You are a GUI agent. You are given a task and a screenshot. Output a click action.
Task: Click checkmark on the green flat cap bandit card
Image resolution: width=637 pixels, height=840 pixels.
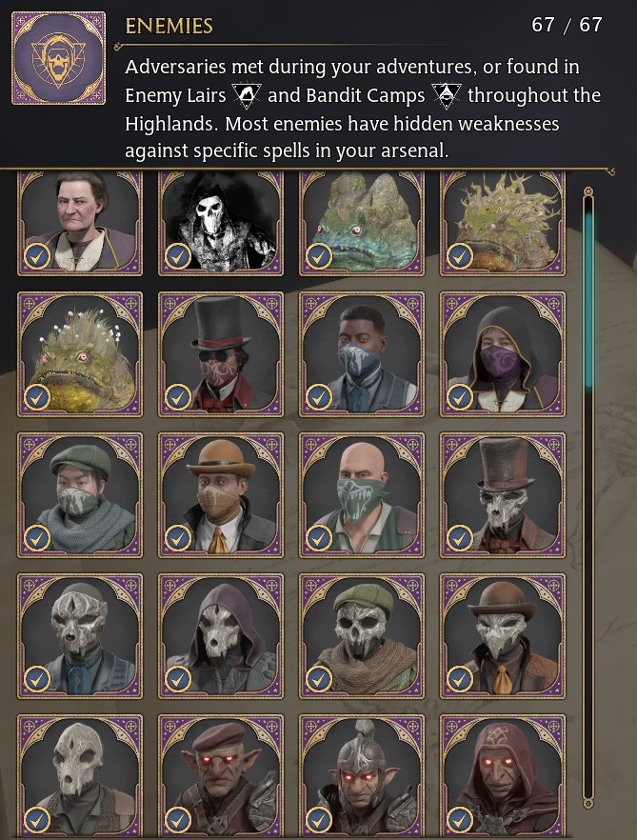pyautogui.click(x=37, y=538)
